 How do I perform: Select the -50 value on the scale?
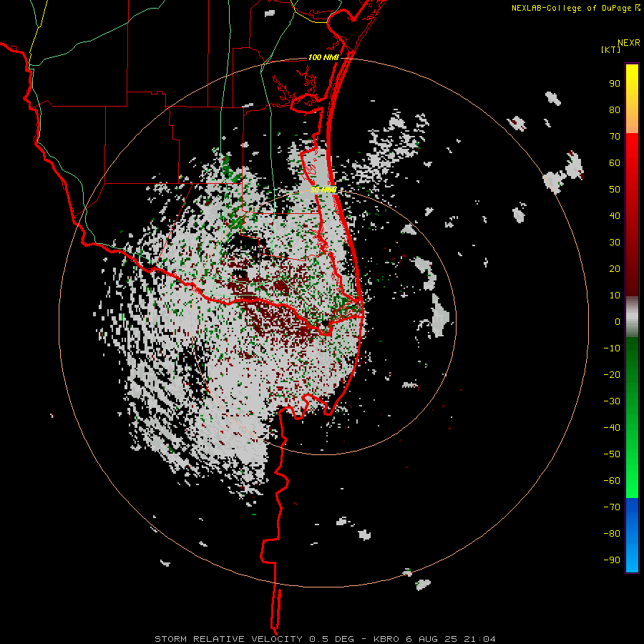tap(612, 454)
